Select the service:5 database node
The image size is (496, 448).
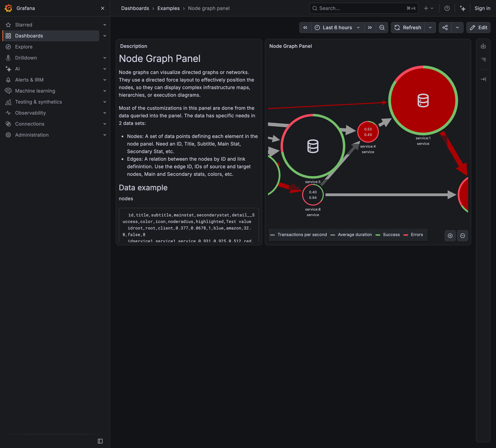click(313, 146)
